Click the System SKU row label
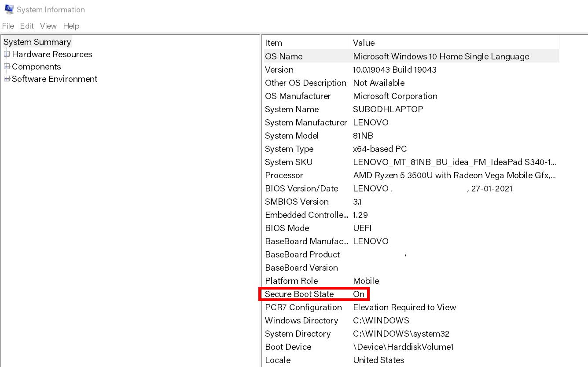Viewport: 588px width, 367px height. tap(289, 162)
